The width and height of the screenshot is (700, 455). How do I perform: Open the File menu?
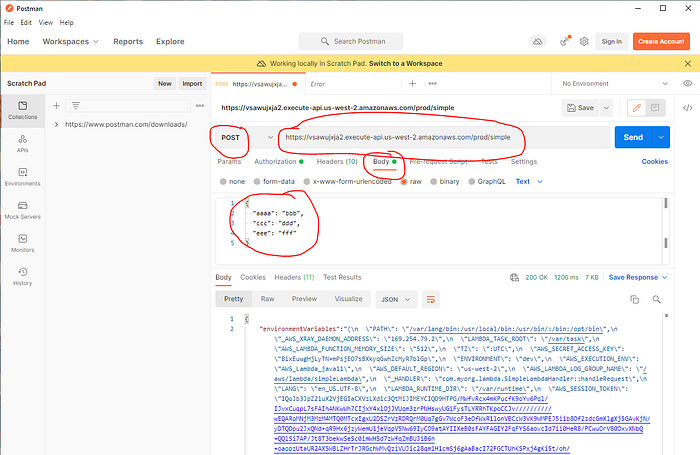[9, 22]
